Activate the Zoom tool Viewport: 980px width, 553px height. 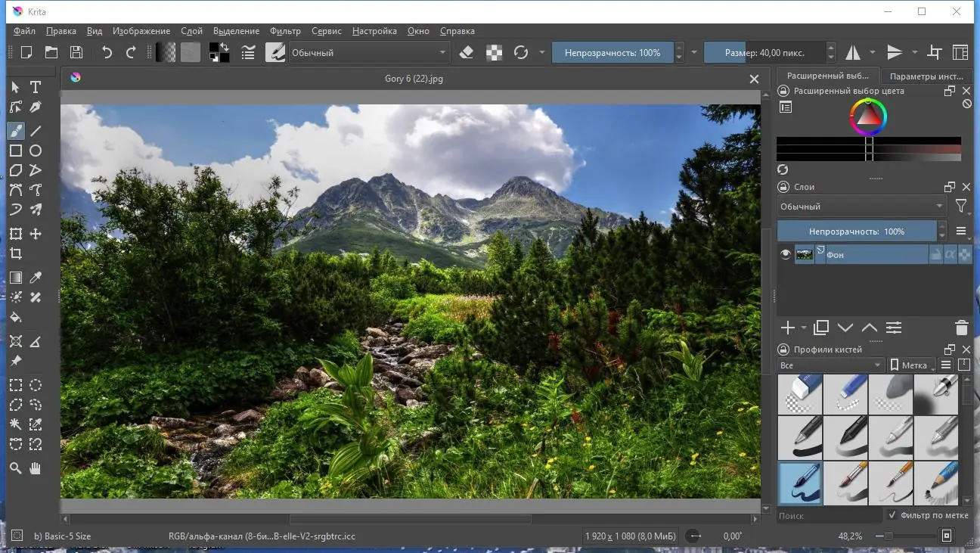(15, 468)
